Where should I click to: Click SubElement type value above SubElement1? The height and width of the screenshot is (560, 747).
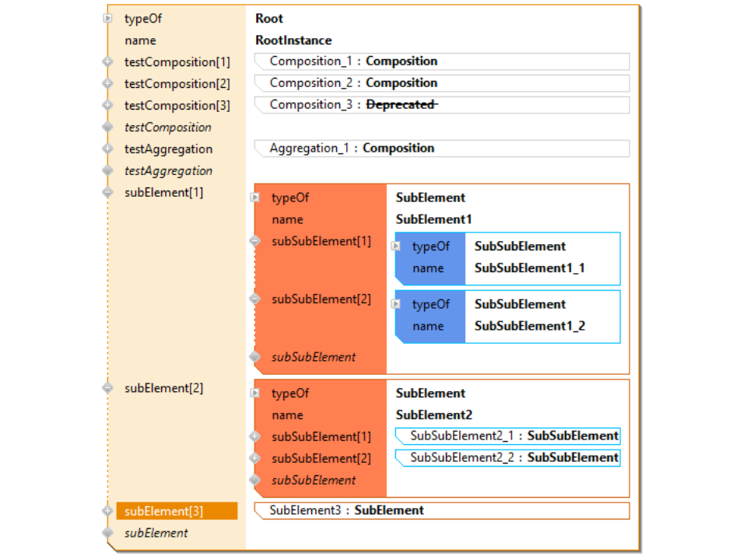[430, 198]
